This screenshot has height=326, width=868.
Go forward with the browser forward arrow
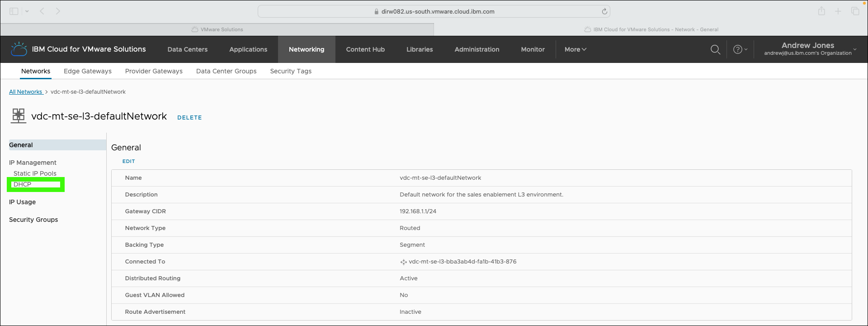coord(58,11)
